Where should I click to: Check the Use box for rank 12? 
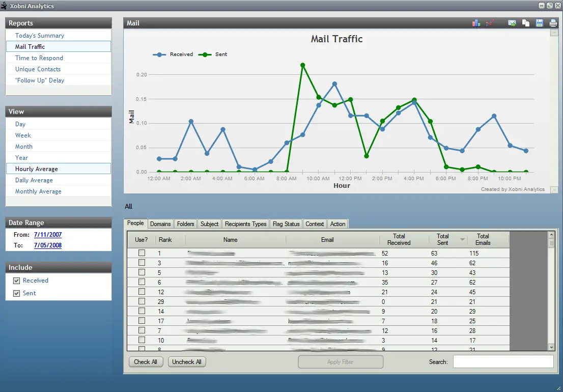click(142, 292)
